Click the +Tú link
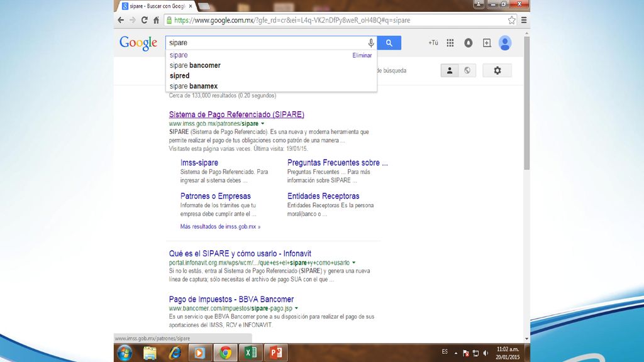The image size is (644, 362). click(x=433, y=43)
